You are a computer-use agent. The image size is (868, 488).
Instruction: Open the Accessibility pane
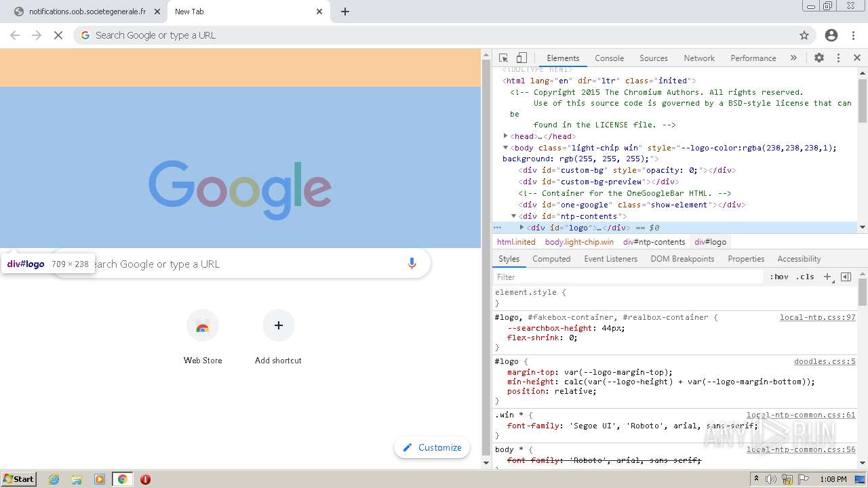click(x=799, y=259)
